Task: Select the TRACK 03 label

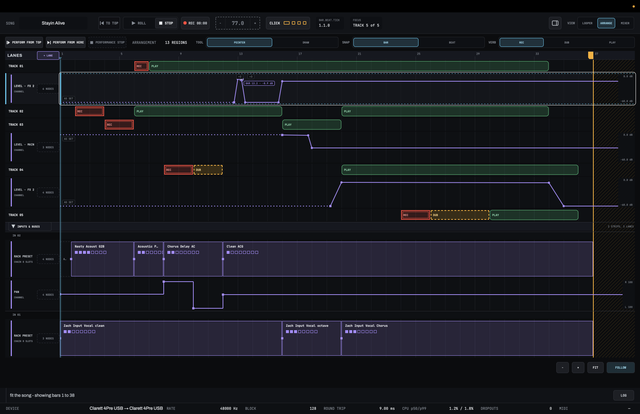Action: (x=16, y=125)
